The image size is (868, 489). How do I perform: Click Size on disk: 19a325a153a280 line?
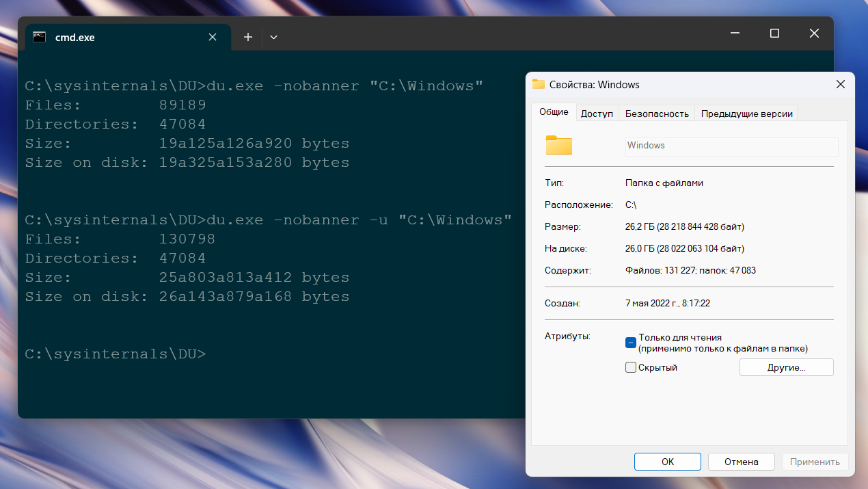point(187,162)
